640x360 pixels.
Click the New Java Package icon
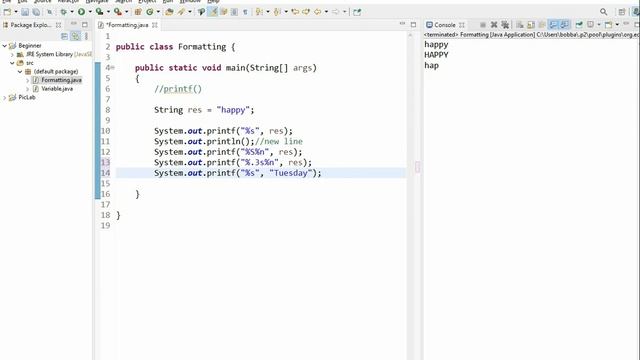pyautogui.click(x=138, y=12)
